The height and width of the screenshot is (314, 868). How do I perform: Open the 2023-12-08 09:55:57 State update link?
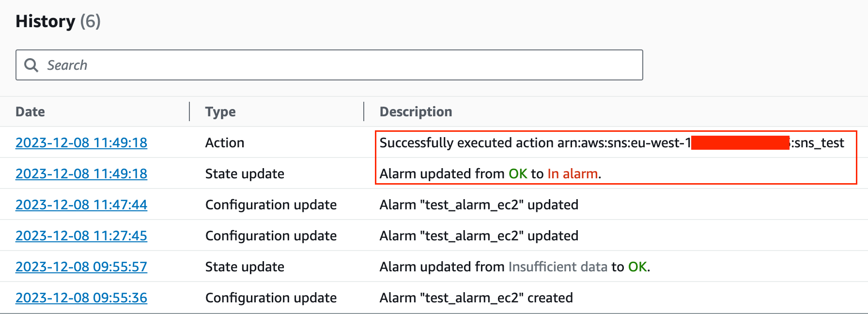click(81, 267)
